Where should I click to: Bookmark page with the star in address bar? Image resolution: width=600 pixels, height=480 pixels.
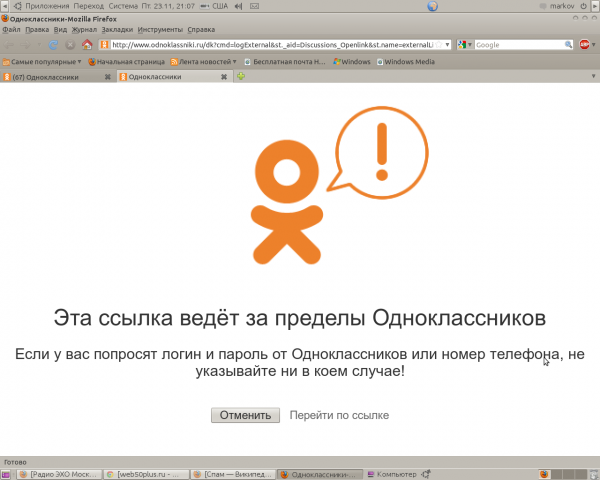439,45
